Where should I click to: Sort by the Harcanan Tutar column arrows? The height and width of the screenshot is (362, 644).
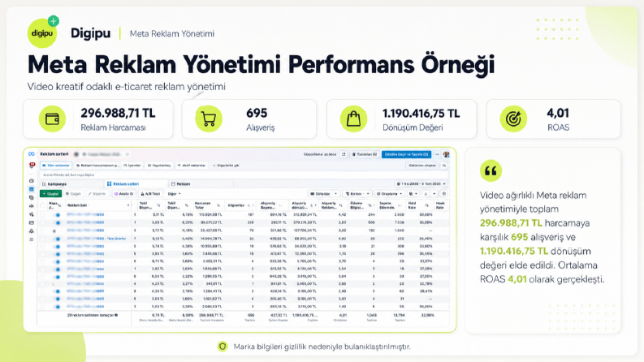[x=218, y=205]
